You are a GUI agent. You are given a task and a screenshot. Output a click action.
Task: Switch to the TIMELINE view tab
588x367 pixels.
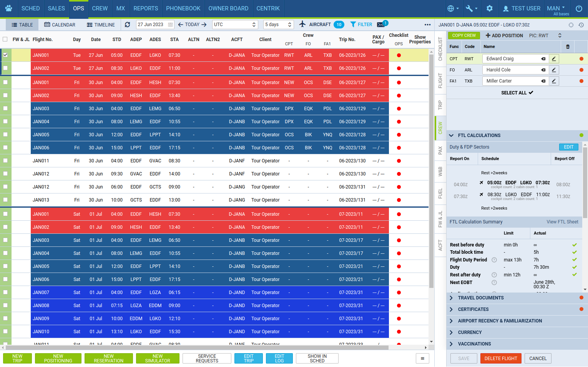101,25
